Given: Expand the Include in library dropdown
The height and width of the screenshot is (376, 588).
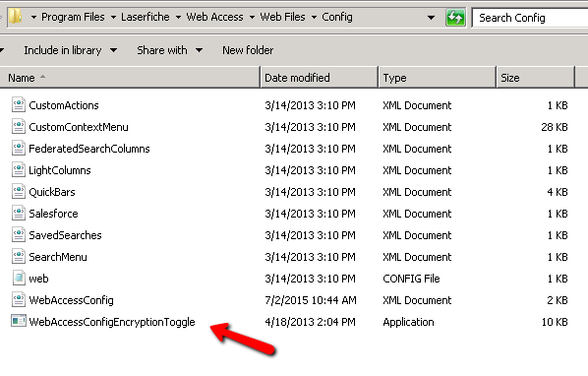Looking at the screenshot, I should tap(70, 50).
